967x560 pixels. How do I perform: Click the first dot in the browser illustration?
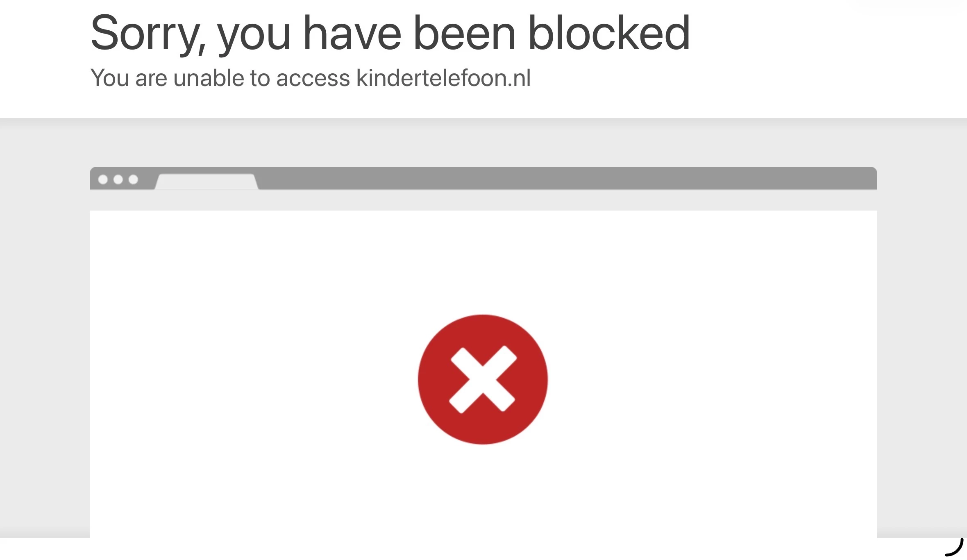[103, 179]
